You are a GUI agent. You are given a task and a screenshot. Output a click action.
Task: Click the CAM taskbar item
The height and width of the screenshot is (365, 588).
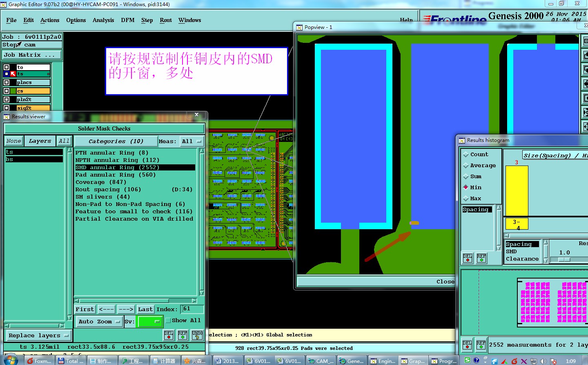pos(321,361)
